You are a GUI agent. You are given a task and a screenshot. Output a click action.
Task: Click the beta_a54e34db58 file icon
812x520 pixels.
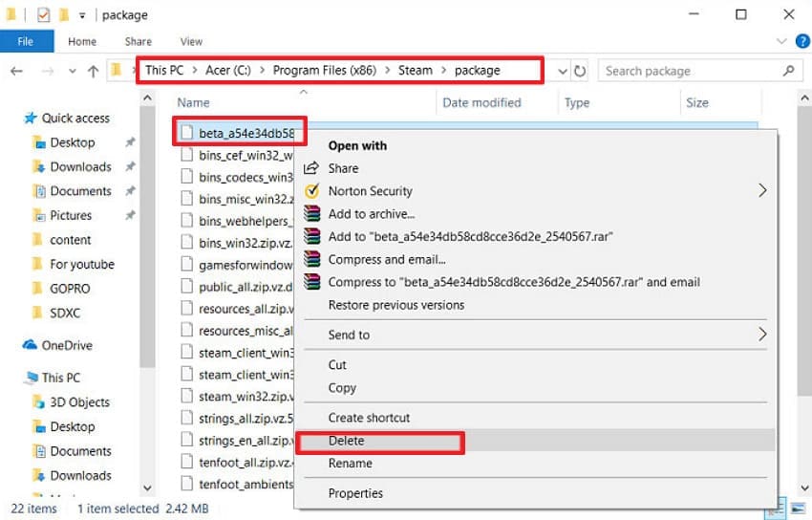pos(186,133)
